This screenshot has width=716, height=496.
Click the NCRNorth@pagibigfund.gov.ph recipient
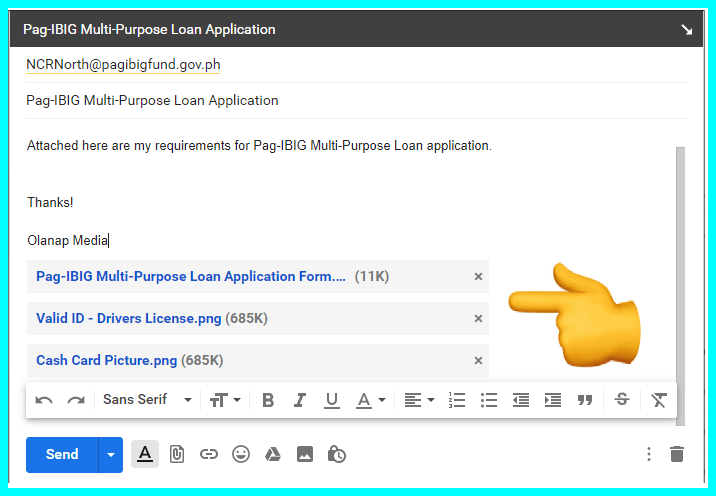point(123,64)
